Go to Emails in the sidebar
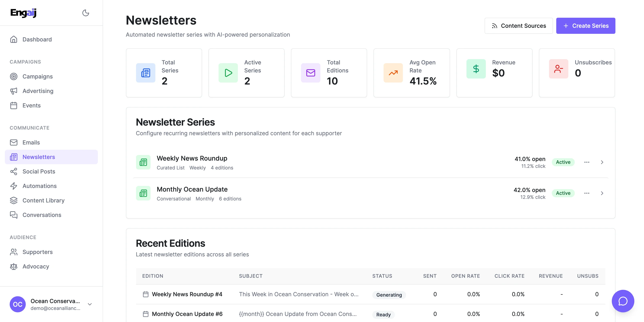The image size is (644, 322). coord(31,142)
